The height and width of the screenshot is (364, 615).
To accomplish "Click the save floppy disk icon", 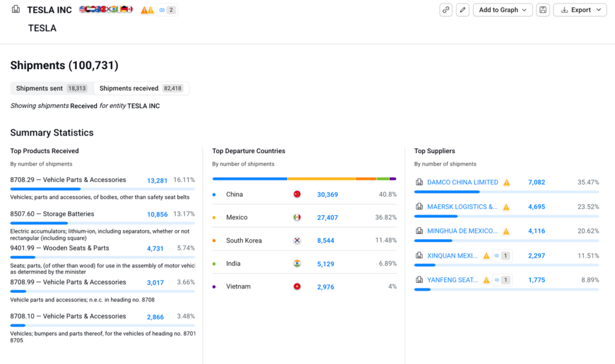I will point(543,10).
